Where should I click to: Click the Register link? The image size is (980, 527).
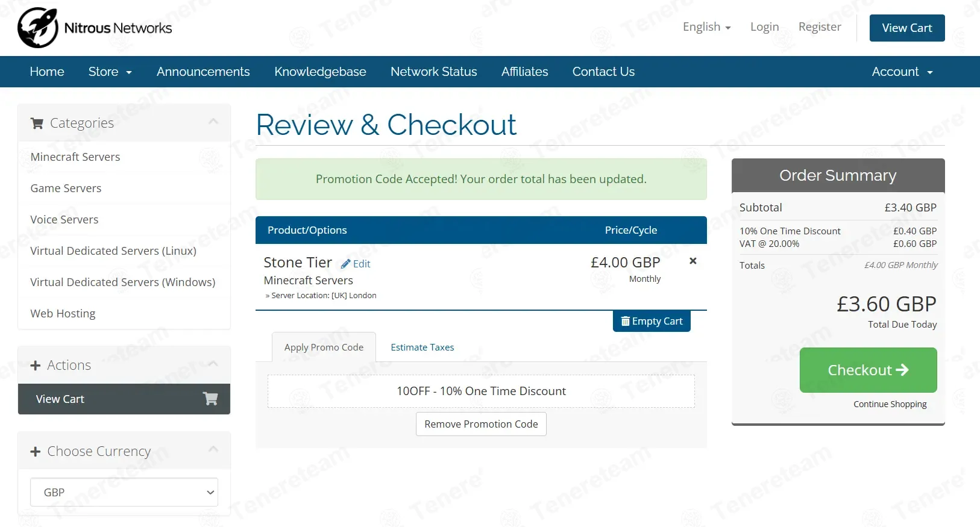coord(820,27)
